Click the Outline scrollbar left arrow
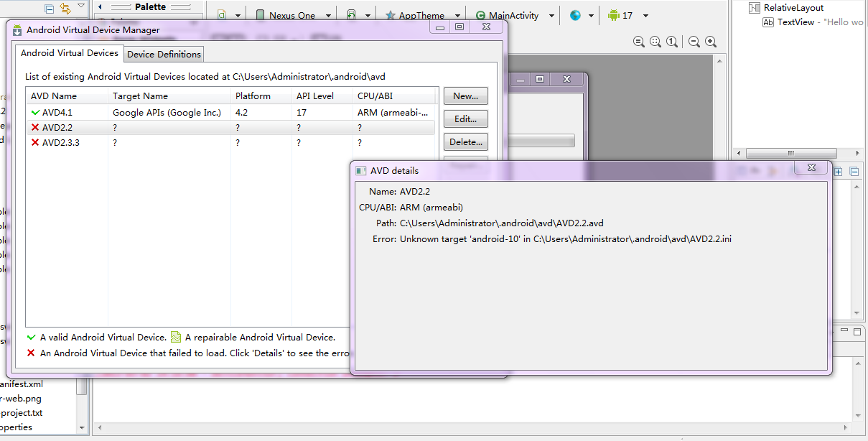Image resolution: width=868 pixels, height=441 pixels. point(739,153)
